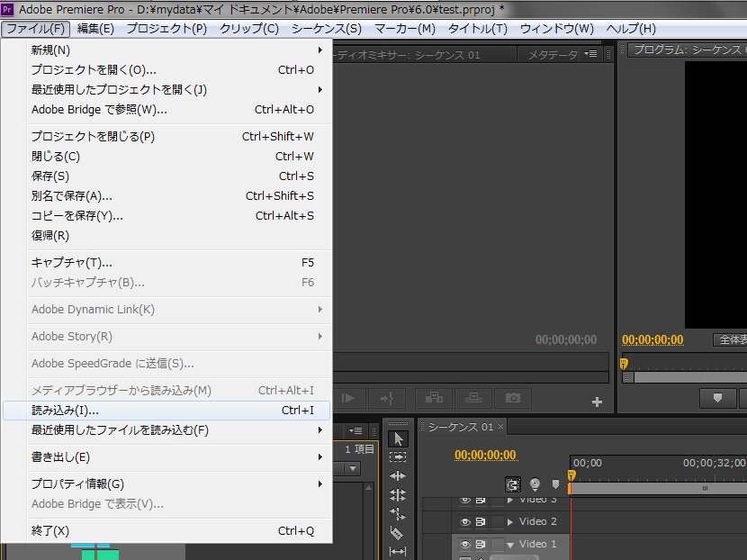
Task: Toggle Sync Lock on Video 1 track
Action: (481, 544)
